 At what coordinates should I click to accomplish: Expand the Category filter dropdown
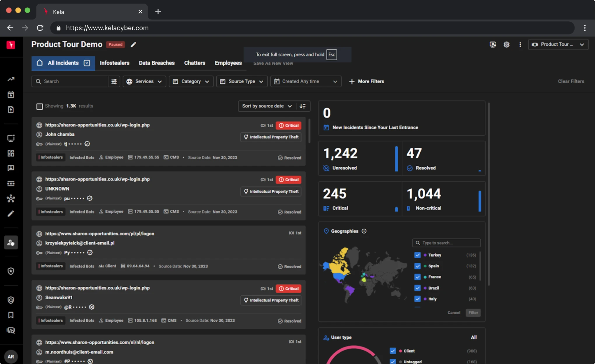pyautogui.click(x=191, y=81)
